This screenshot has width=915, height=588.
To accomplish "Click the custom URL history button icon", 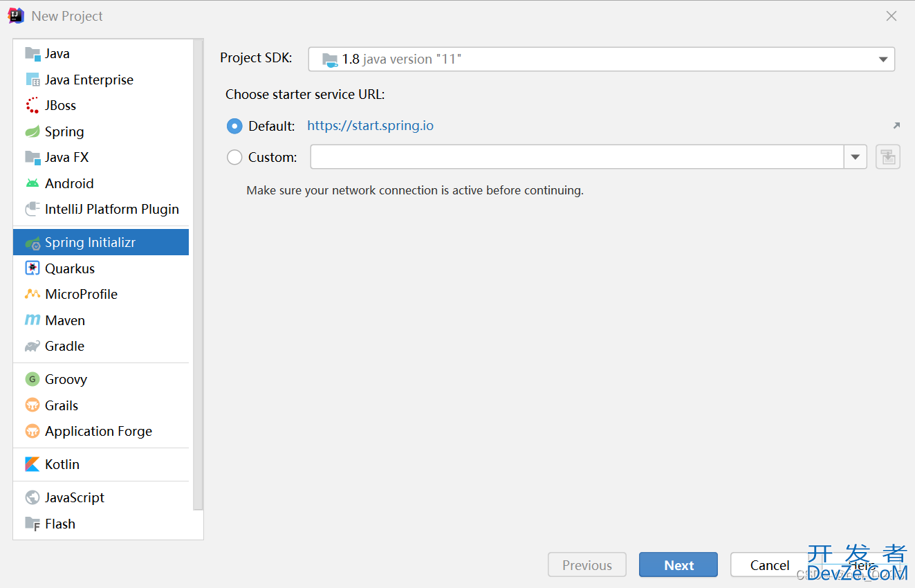I will 888,157.
